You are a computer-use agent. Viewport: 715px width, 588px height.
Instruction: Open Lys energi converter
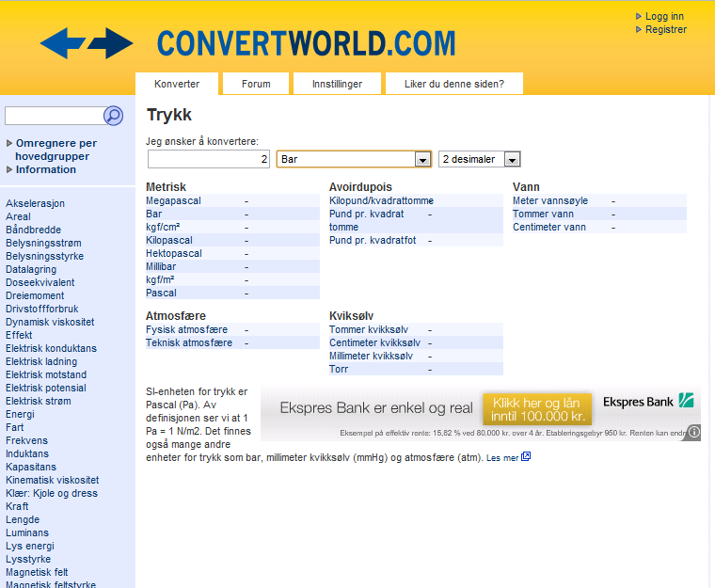coord(30,547)
